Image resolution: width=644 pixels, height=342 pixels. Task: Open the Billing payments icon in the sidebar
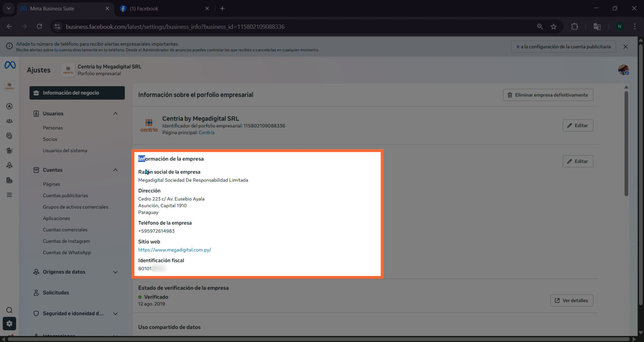coord(9,180)
